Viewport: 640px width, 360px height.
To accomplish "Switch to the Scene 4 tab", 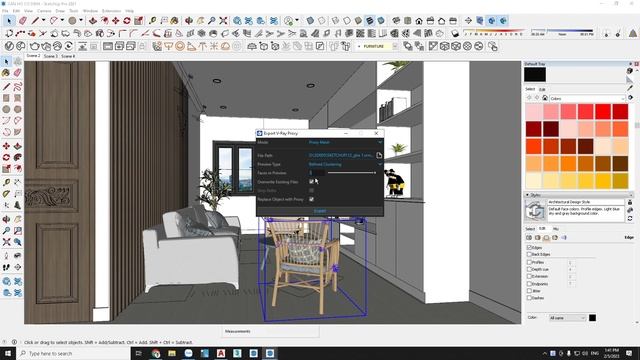I will coord(68,56).
